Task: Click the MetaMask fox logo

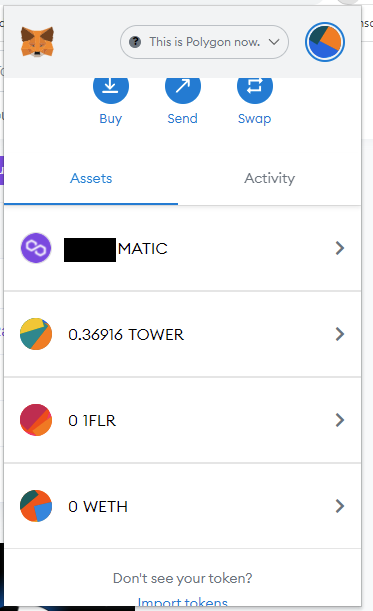Action: click(x=37, y=42)
